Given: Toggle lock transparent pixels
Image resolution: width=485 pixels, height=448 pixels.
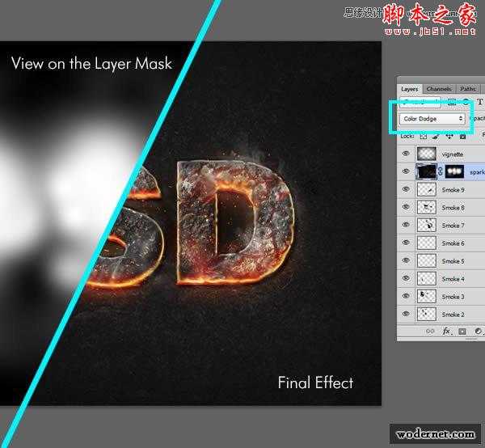Looking at the screenshot, I should (423, 137).
